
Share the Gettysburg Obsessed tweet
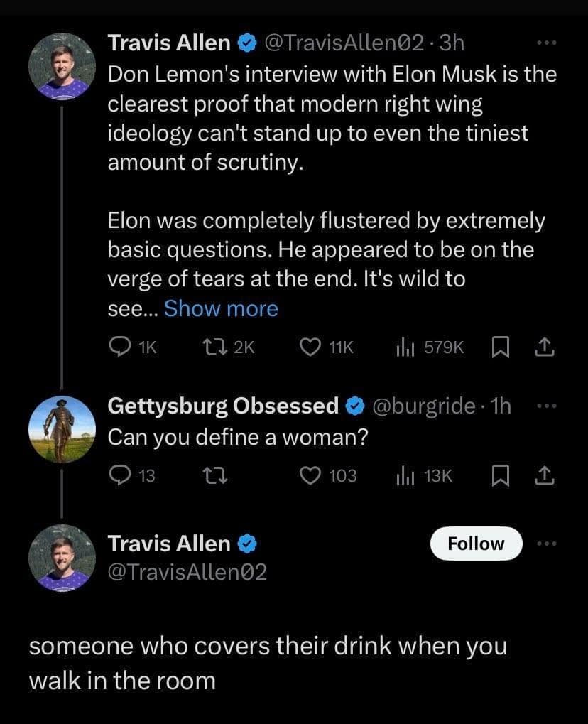(543, 475)
